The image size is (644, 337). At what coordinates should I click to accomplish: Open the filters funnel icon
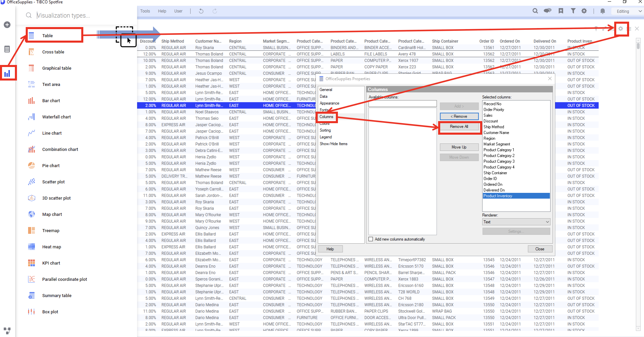click(x=573, y=11)
